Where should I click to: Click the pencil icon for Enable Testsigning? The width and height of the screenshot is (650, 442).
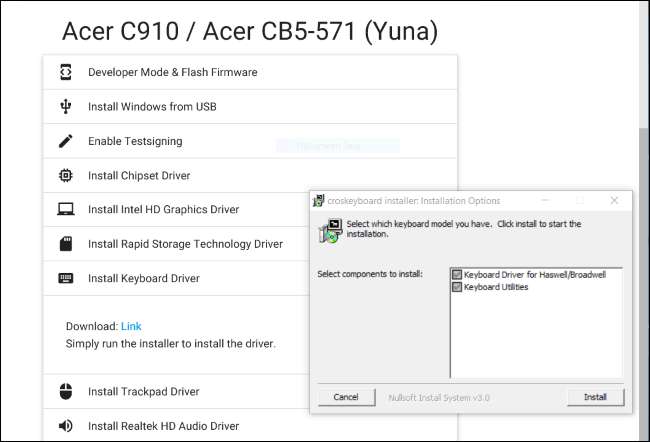[66, 141]
